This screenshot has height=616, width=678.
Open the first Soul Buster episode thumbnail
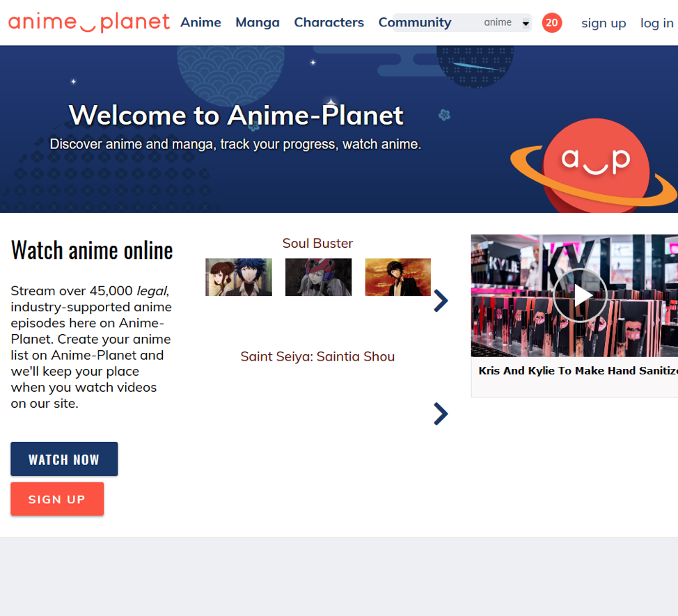pos(239,277)
